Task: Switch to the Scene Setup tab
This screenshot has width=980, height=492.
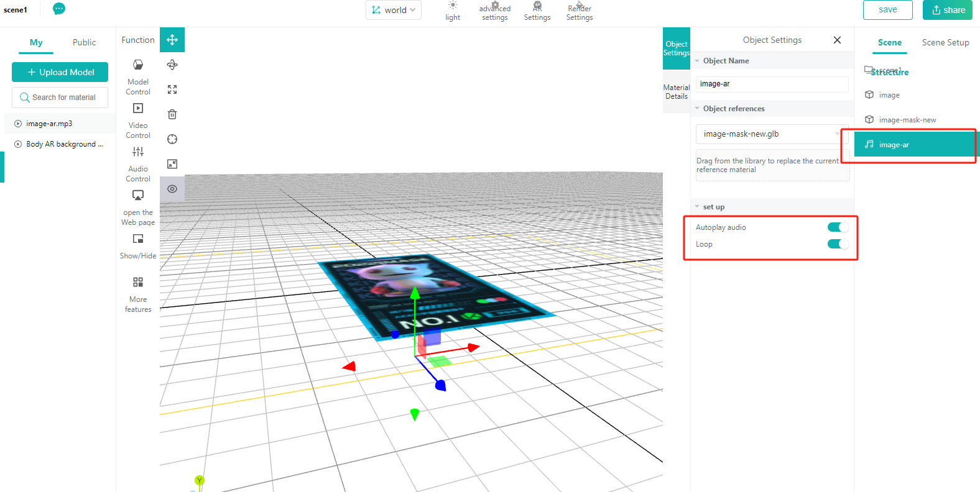Action: 945,42
